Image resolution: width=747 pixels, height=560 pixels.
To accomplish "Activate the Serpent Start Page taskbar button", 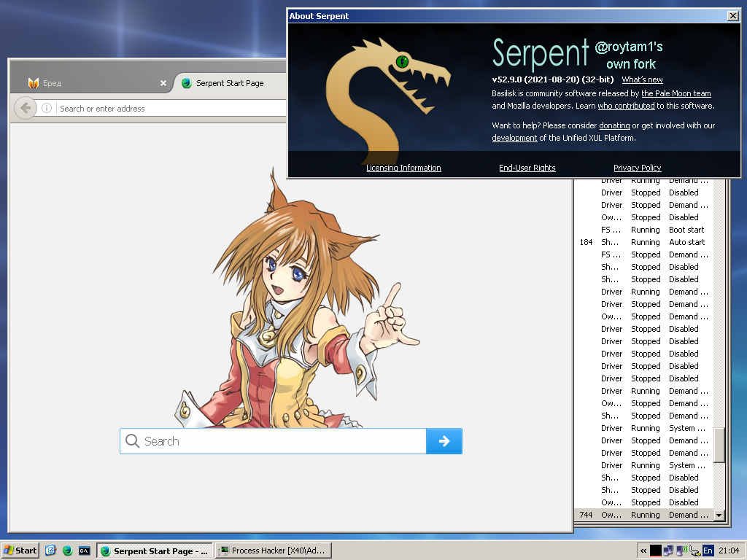I will [155, 551].
